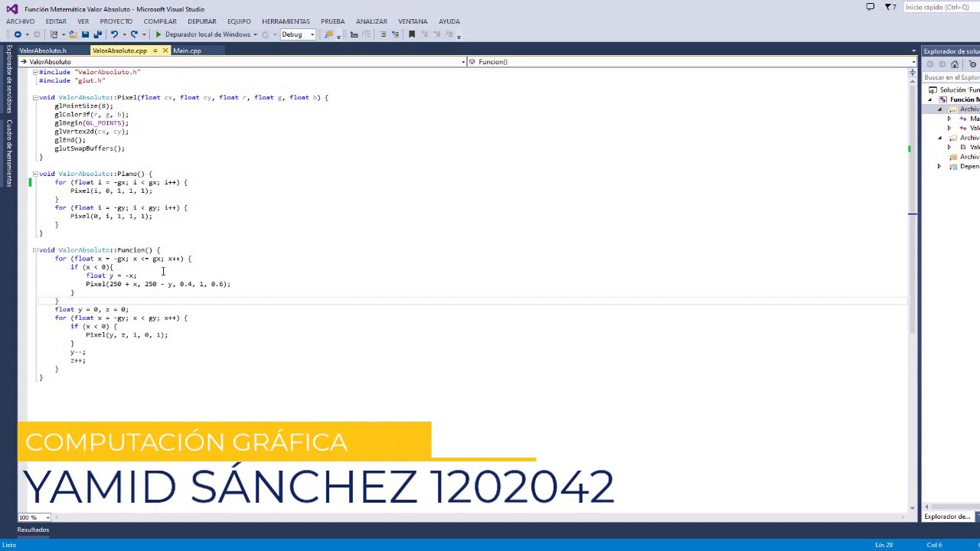The image size is (980, 551).
Task: Open the Explorador de servidores side tab
Action: (x=9, y=80)
